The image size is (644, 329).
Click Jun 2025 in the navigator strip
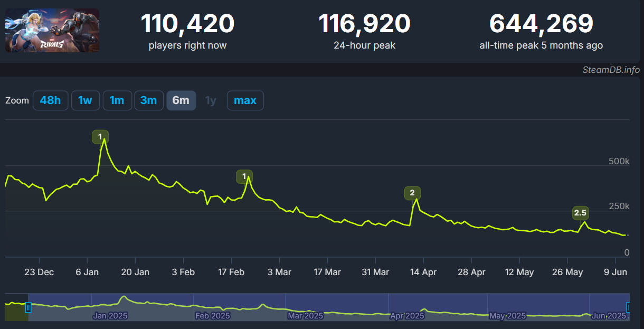[x=609, y=316]
